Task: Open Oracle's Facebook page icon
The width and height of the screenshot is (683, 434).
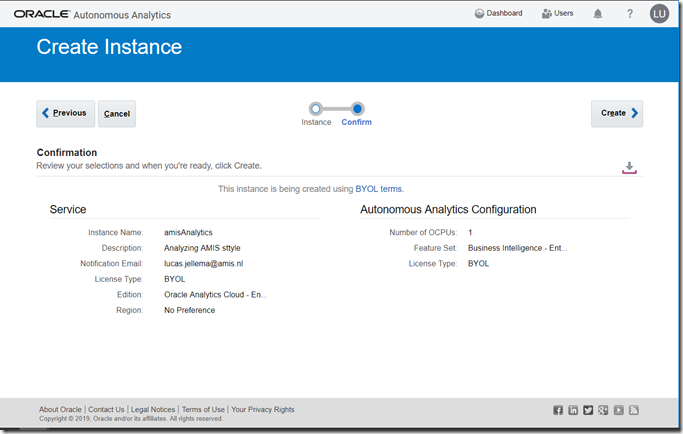Action: (558, 410)
